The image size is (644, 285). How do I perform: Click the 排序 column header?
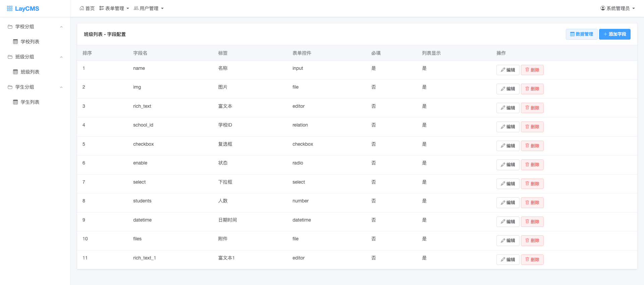87,53
